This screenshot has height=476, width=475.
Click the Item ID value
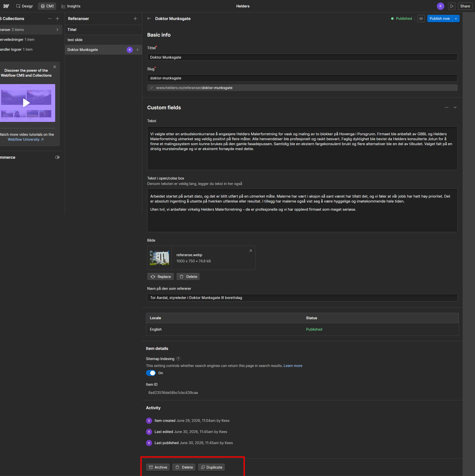[173, 393]
